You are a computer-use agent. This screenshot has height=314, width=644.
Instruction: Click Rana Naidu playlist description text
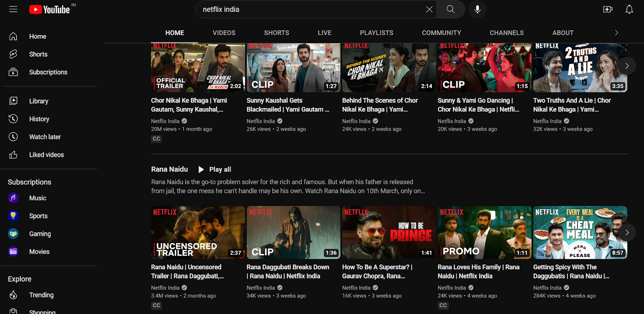click(x=288, y=186)
